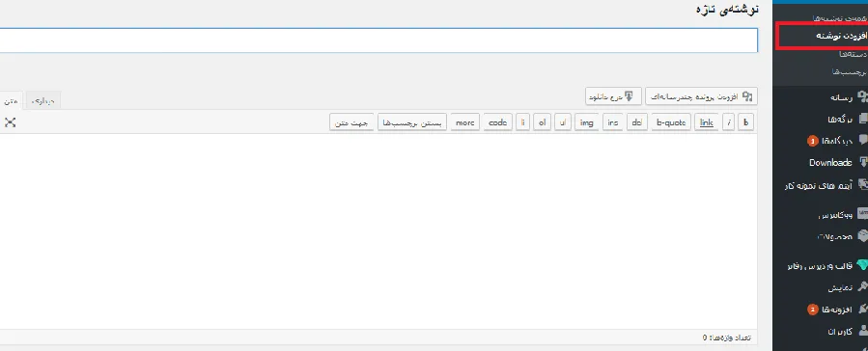Viewport: 868px width, 351px height.
Task: Open the محصولات (Products) menu label
Action: (835, 236)
